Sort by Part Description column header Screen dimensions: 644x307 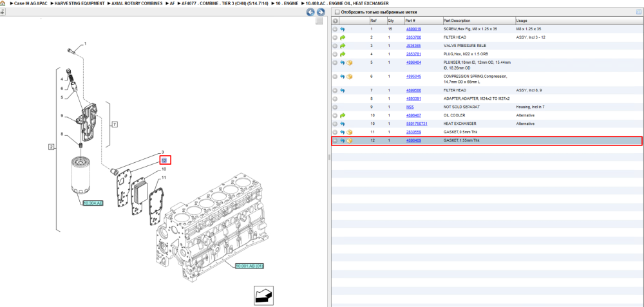point(478,21)
